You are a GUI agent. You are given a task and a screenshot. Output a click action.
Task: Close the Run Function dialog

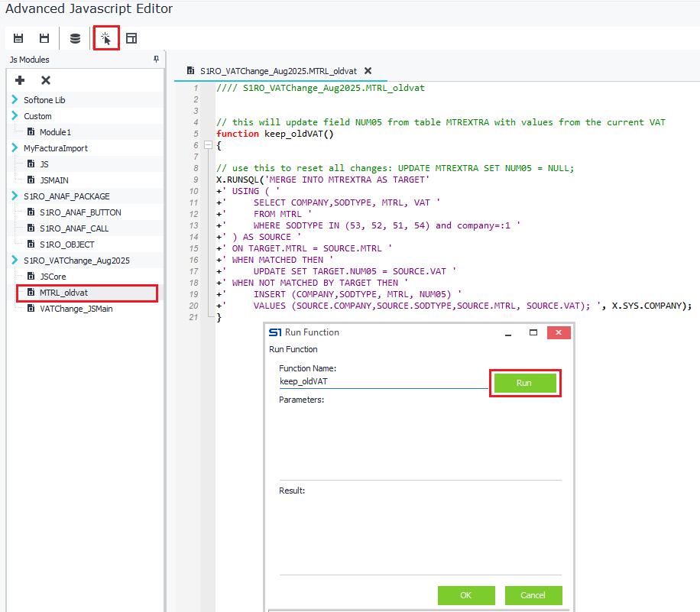click(559, 332)
